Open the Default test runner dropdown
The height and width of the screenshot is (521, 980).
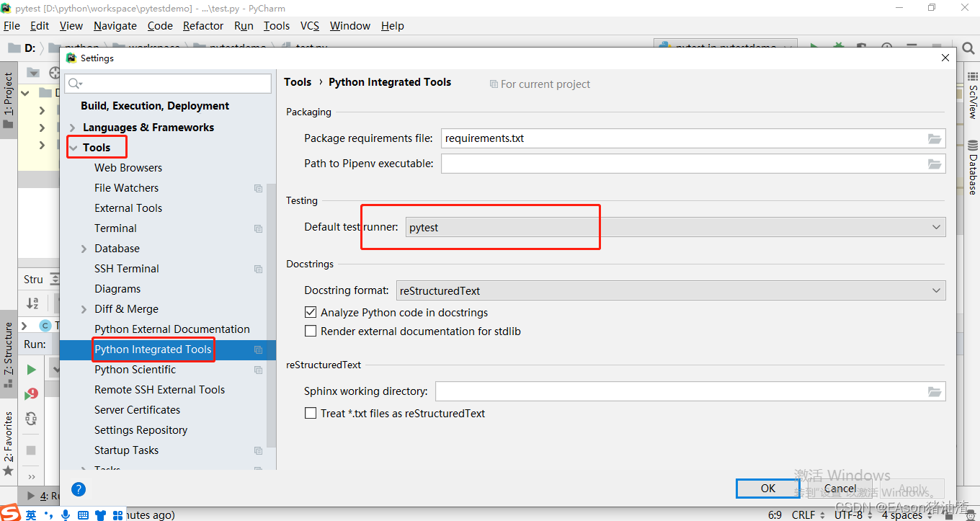tap(675, 227)
